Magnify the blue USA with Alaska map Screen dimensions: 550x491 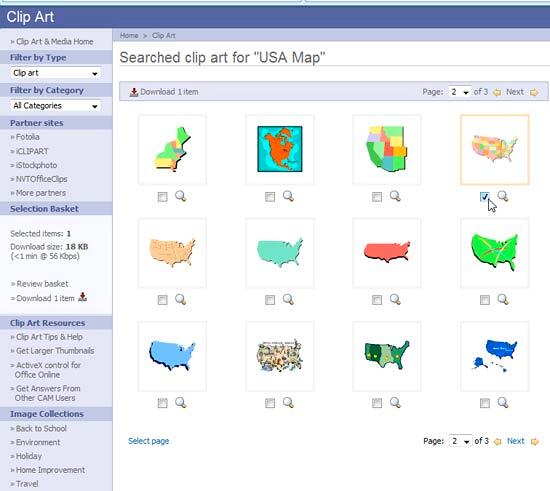pos(503,403)
